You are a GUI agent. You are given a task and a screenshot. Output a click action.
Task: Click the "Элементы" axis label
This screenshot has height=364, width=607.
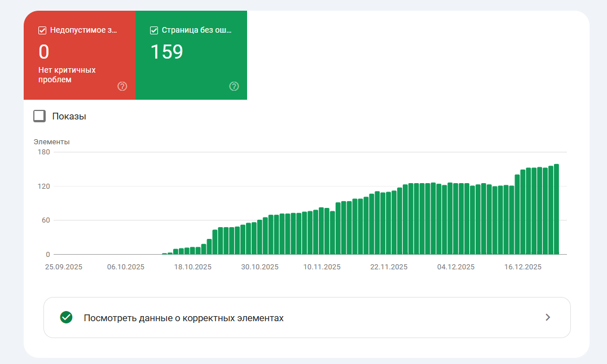tap(51, 142)
